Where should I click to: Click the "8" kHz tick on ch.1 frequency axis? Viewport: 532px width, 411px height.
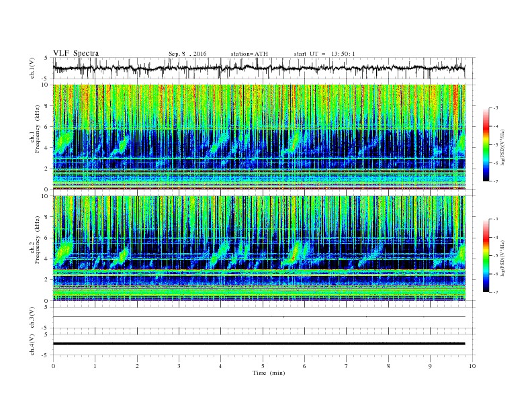coord(46,106)
